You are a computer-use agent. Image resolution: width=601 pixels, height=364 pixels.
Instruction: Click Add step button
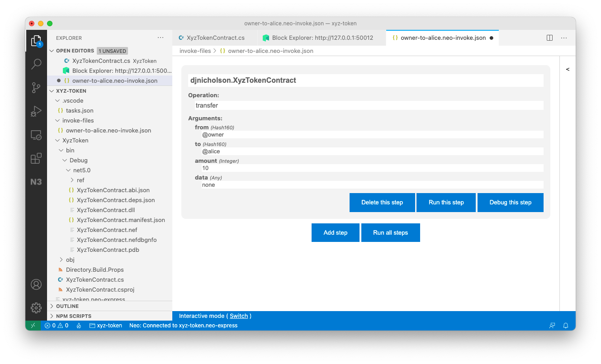pyautogui.click(x=336, y=232)
